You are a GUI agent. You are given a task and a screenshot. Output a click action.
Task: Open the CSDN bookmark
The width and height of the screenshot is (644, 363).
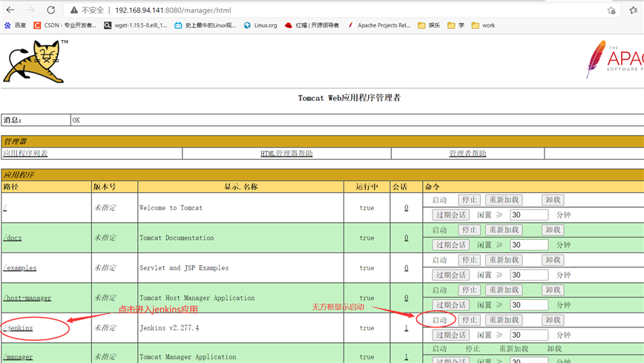(x=65, y=25)
